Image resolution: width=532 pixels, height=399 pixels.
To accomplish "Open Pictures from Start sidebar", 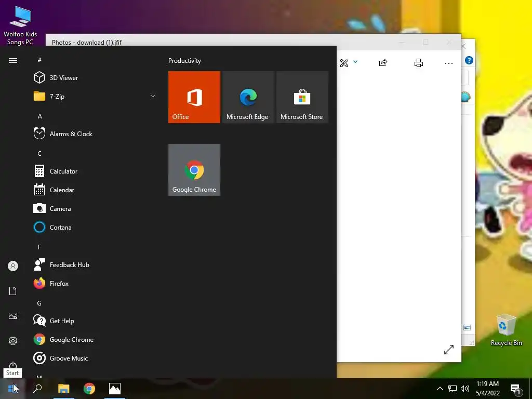I will coord(13,316).
